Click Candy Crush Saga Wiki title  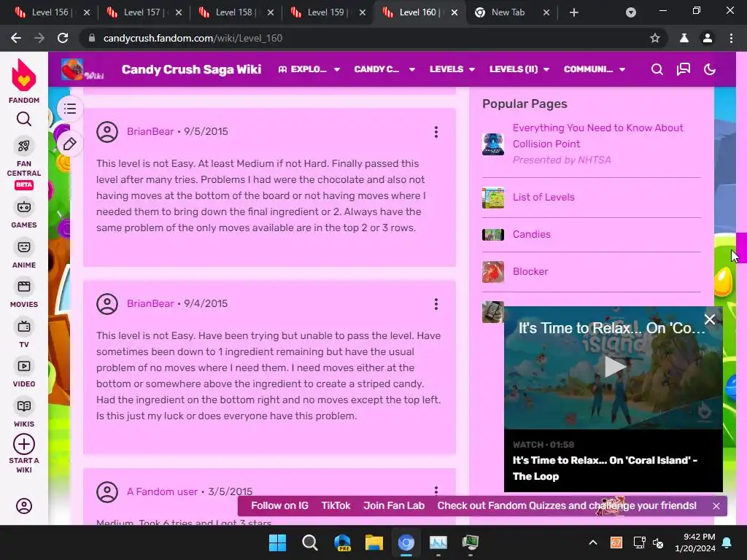coord(191,69)
